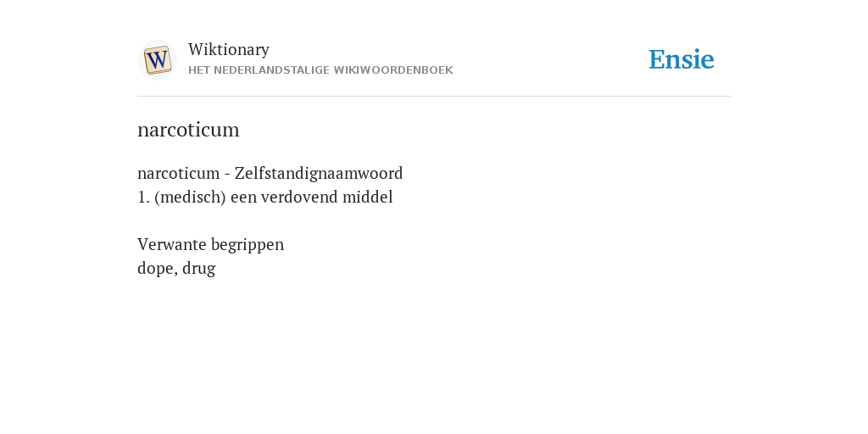
Task: Select the word Zelfstandignaamwoord
Action: coord(319,173)
